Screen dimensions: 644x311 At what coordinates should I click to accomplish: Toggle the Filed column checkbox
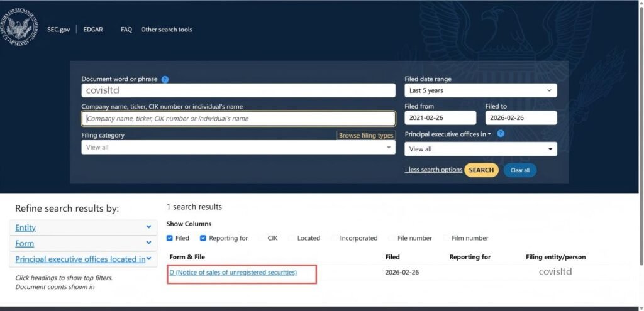coord(170,238)
